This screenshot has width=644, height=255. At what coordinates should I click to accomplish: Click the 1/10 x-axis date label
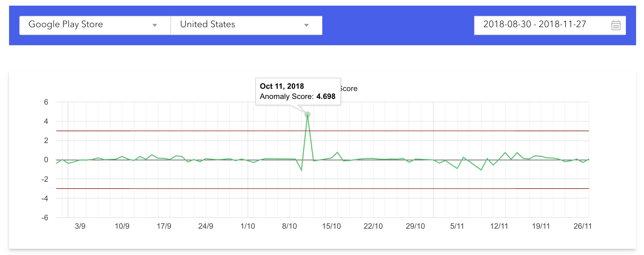248,226
